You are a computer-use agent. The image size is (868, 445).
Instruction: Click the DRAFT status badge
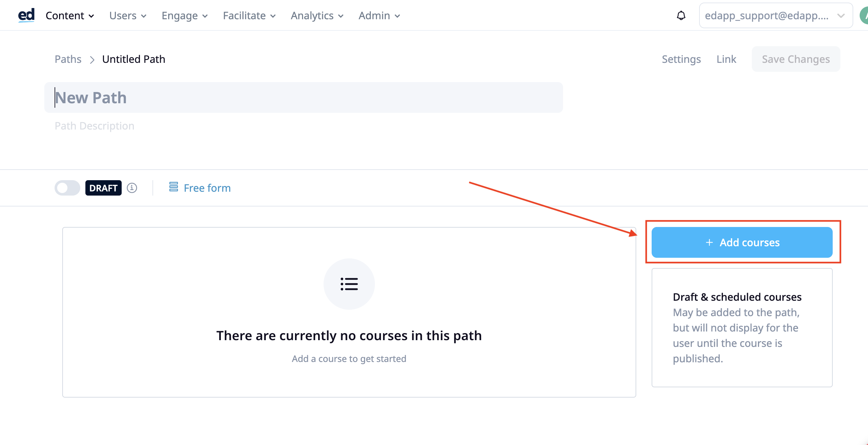point(103,188)
